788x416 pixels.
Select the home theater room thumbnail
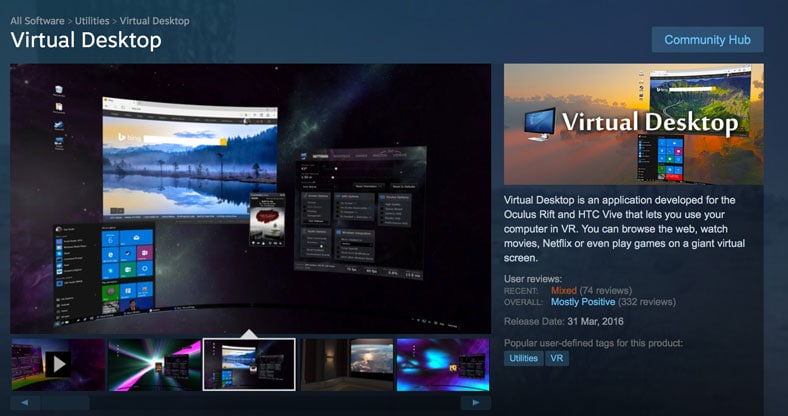(347, 364)
